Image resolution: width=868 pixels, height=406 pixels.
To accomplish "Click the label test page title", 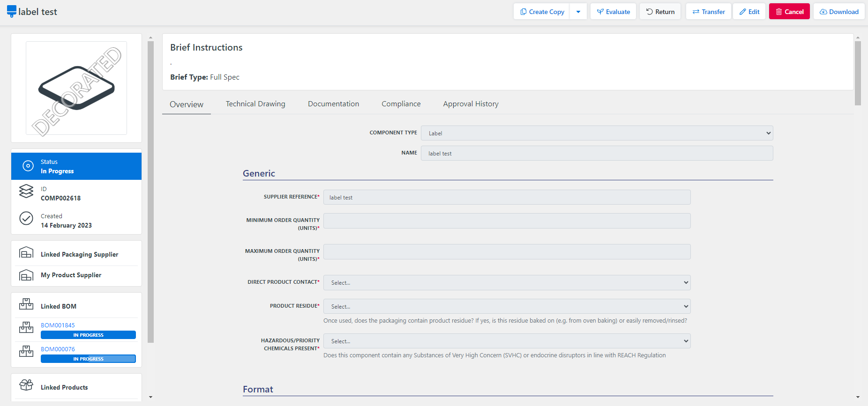I will [37, 12].
